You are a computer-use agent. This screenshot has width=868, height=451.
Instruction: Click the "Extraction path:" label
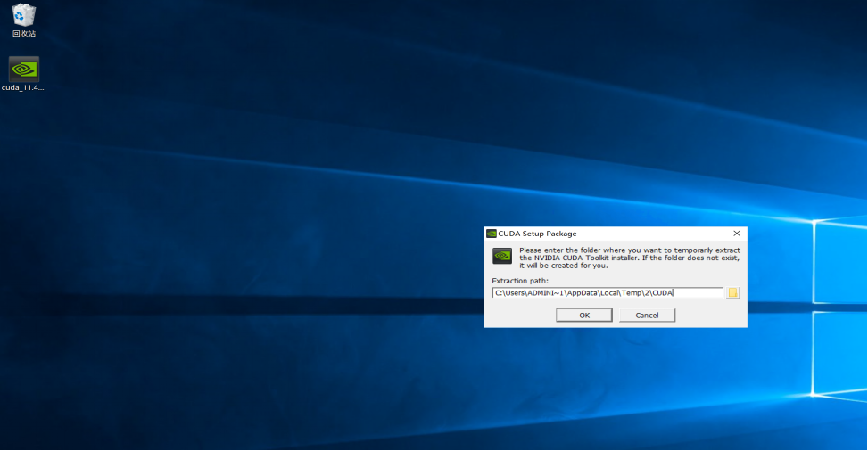point(520,281)
